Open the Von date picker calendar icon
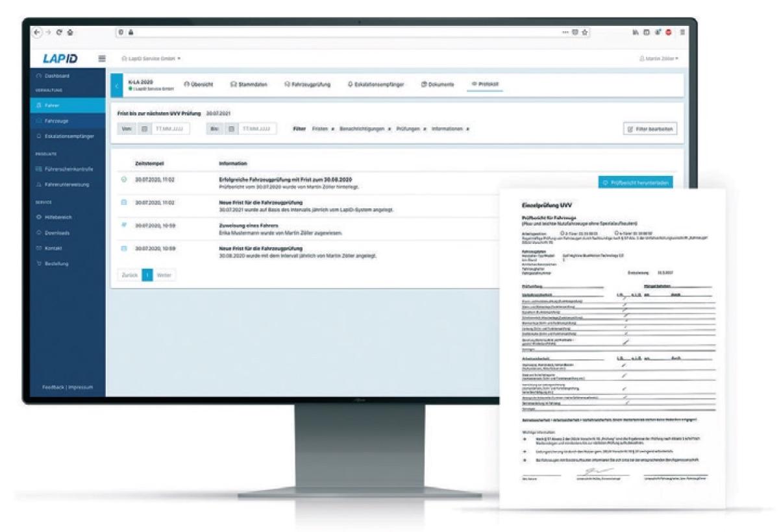 [x=145, y=128]
